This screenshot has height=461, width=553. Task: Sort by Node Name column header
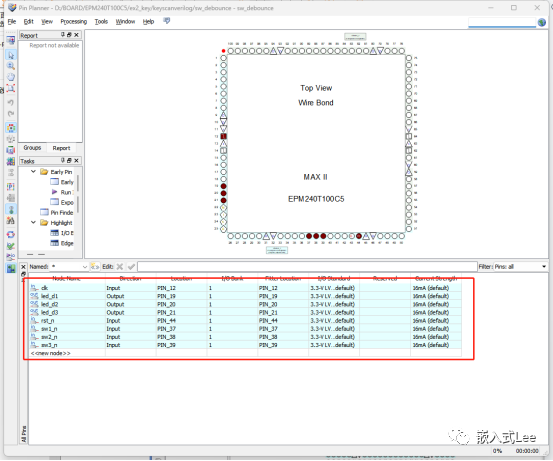(x=67, y=279)
